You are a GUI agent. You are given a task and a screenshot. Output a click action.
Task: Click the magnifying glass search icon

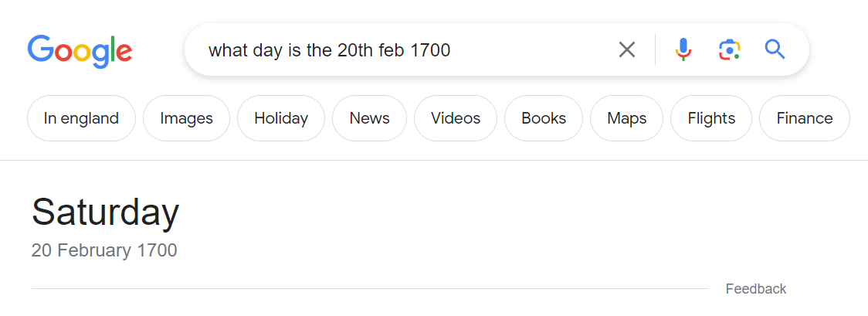pyautogui.click(x=775, y=50)
